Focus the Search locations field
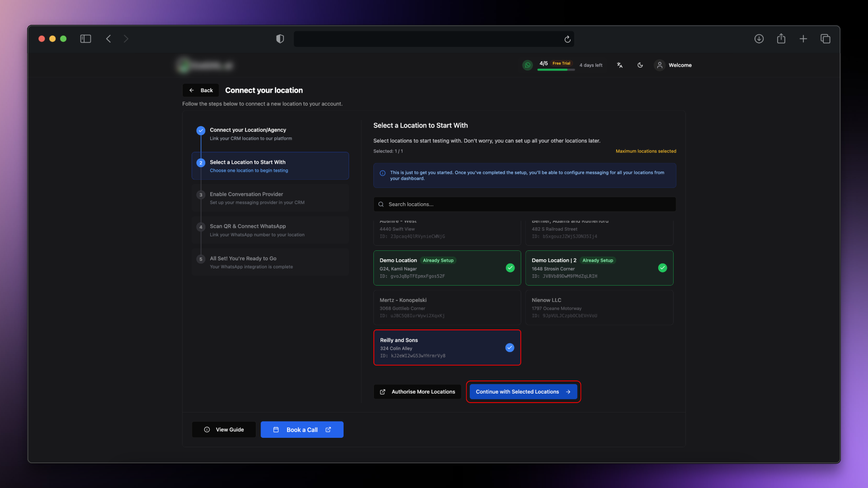868x488 pixels. click(x=524, y=204)
